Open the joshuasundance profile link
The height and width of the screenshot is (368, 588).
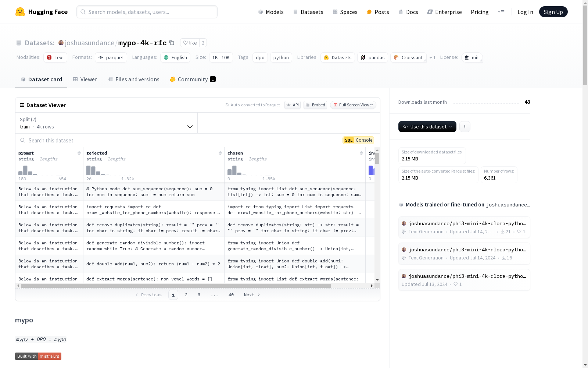[90, 43]
